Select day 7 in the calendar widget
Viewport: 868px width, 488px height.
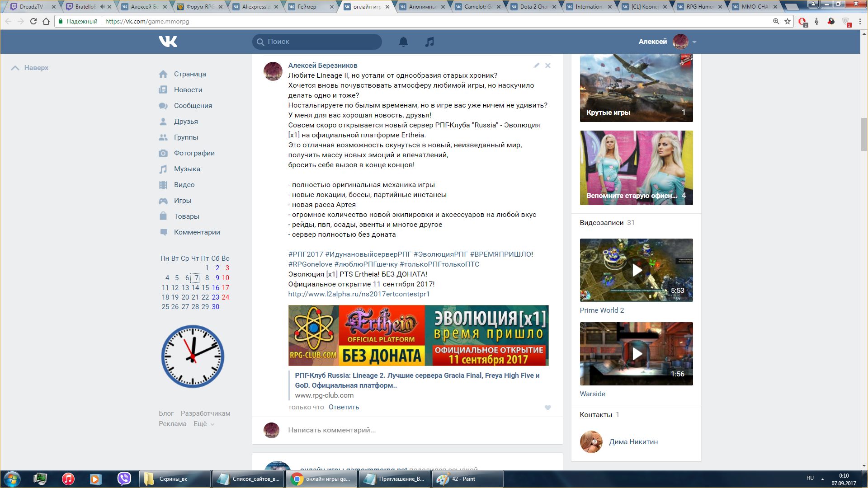click(196, 278)
